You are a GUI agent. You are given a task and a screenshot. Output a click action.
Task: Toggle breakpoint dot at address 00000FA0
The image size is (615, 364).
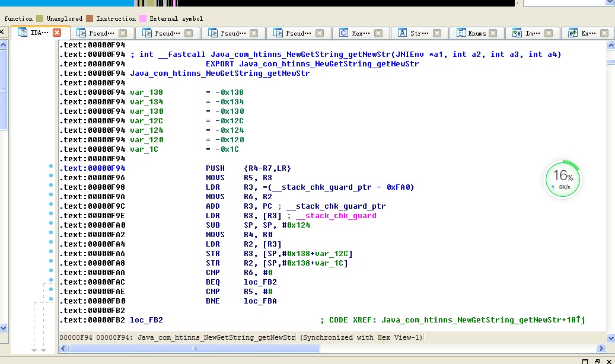51,223
